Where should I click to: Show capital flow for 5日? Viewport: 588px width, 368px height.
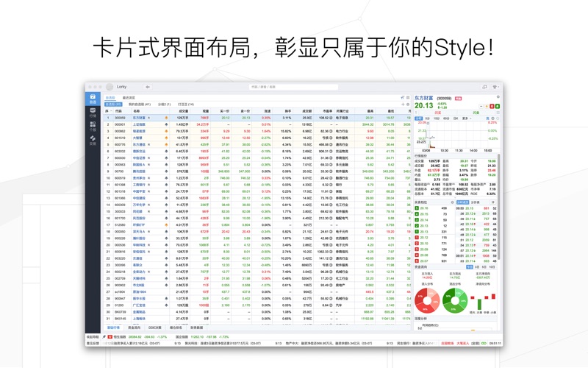(484, 266)
